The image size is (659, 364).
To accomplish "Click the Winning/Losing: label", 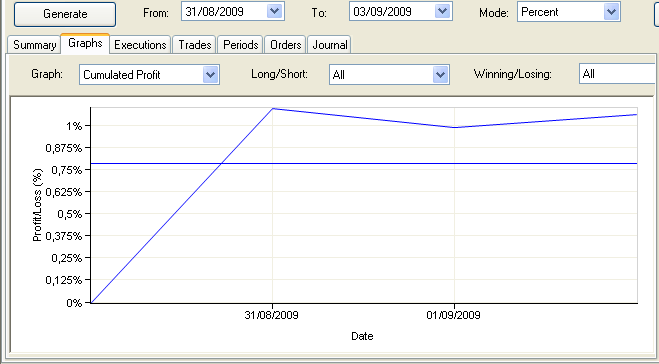I will tap(513, 74).
